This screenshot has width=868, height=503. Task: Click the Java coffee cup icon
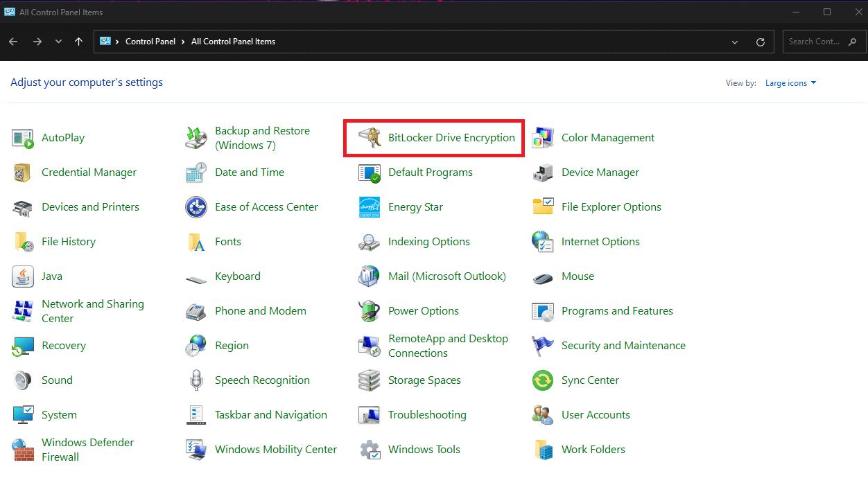[x=23, y=276]
